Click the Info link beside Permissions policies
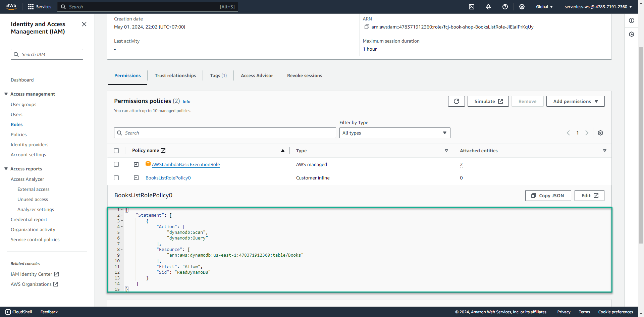This screenshot has width=644, height=317. 186,102
